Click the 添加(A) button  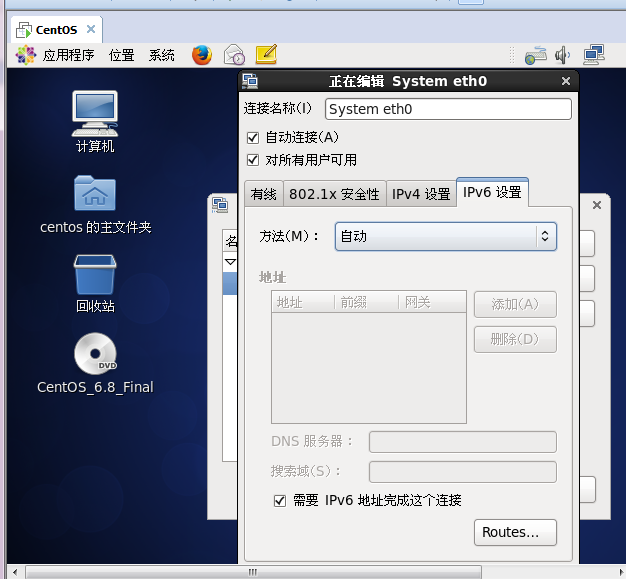[515, 305]
